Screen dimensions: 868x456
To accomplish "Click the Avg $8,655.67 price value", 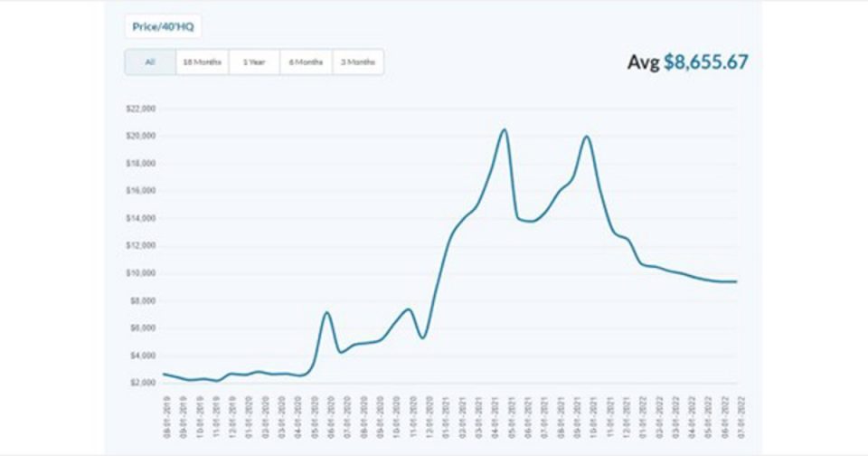I will point(705,62).
